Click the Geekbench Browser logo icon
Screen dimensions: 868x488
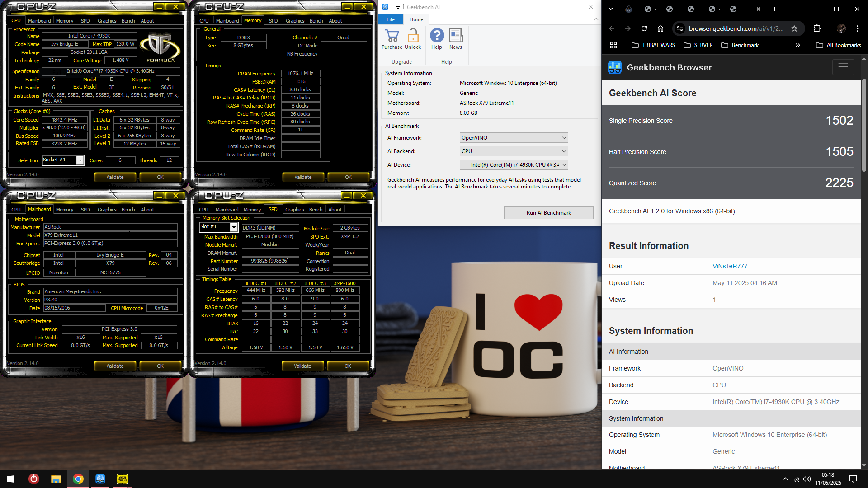[615, 67]
